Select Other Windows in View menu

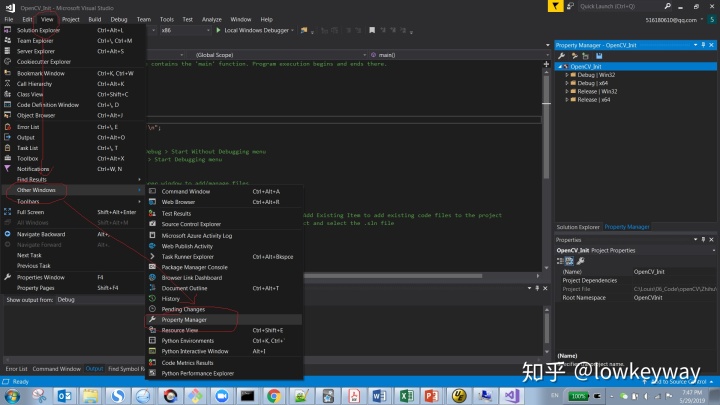(x=73, y=190)
